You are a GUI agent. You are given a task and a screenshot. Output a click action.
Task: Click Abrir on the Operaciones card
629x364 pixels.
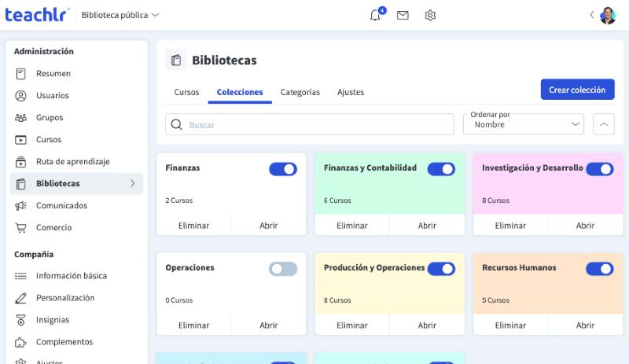(268, 325)
